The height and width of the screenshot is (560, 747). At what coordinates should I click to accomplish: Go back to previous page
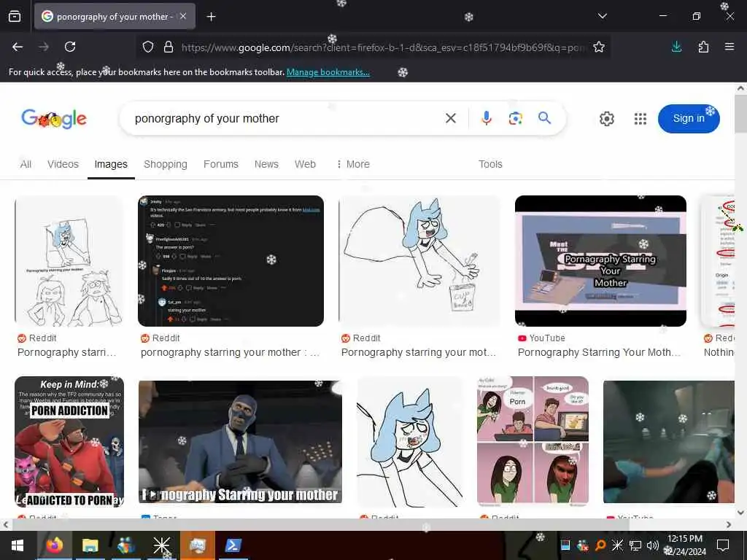18,47
